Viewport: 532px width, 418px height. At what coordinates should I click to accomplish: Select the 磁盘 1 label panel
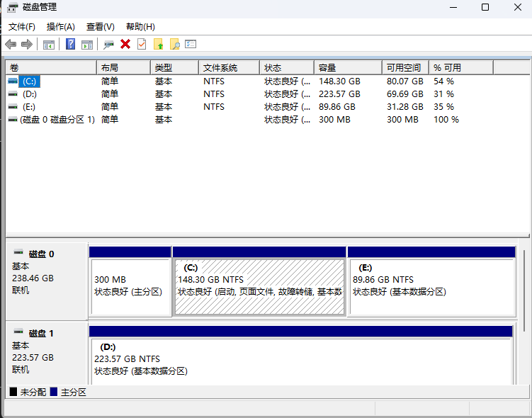[x=47, y=354]
